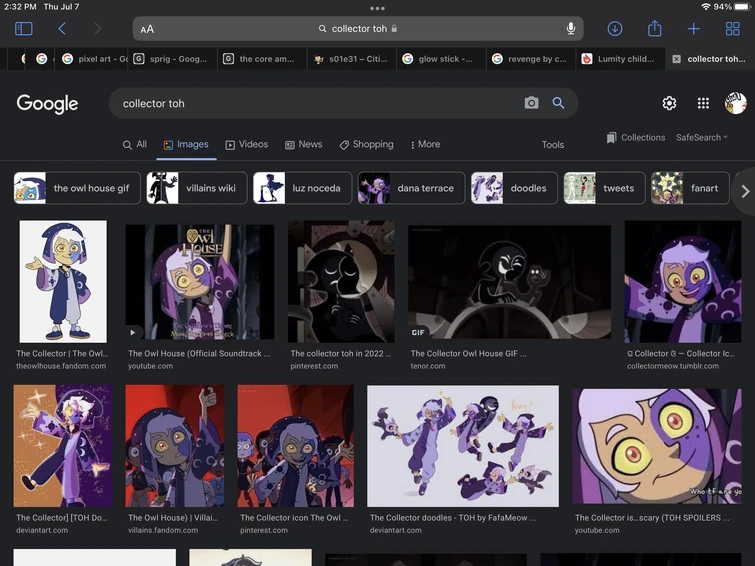Switch to the Videos search tab

pyautogui.click(x=246, y=144)
